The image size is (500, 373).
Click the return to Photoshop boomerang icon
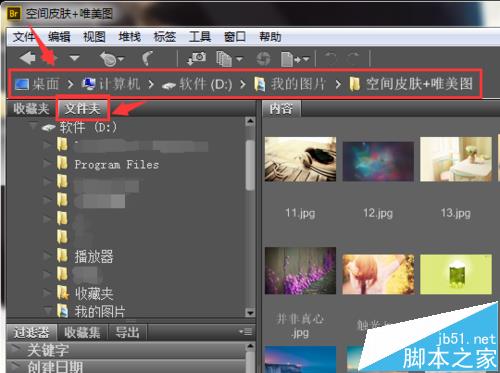point(148,58)
